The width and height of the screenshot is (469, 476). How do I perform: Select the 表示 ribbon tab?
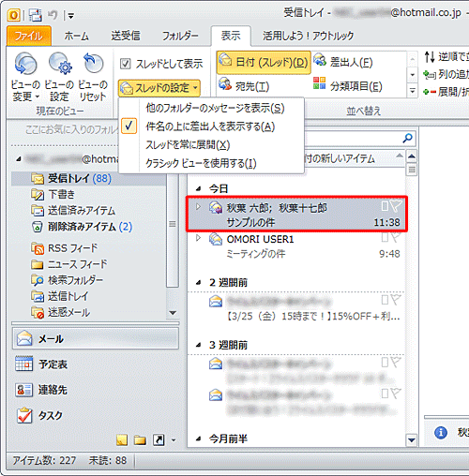tap(231, 36)
